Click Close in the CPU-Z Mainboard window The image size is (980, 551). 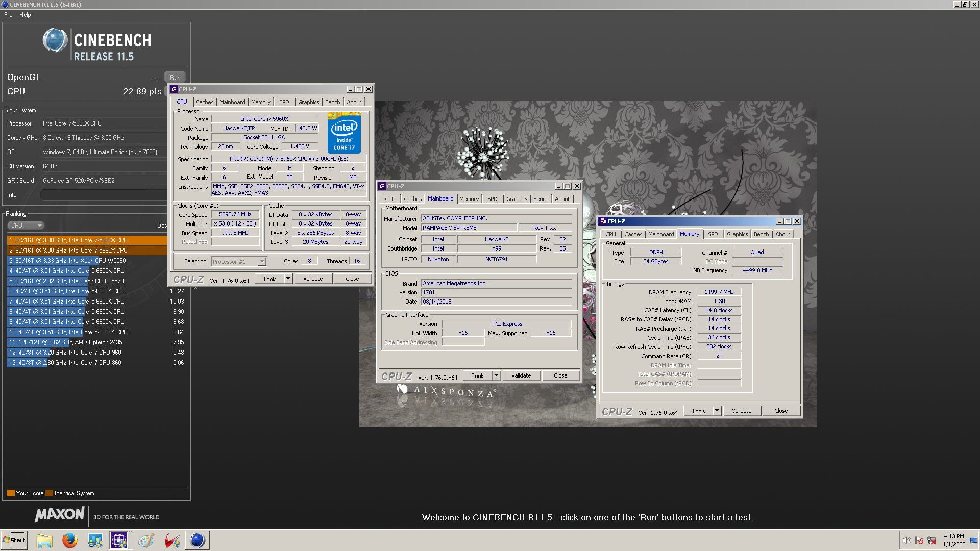click(x=560, y=375)
